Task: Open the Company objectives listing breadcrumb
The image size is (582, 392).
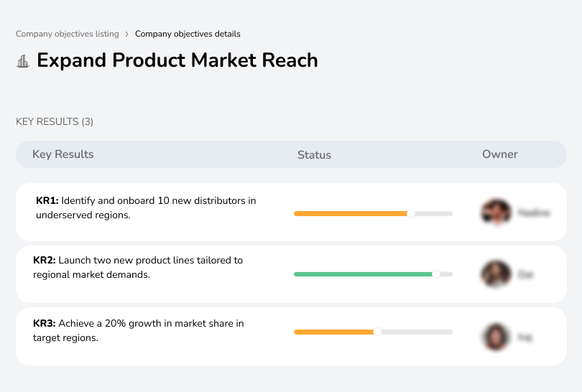Action: tap(68, 34)
